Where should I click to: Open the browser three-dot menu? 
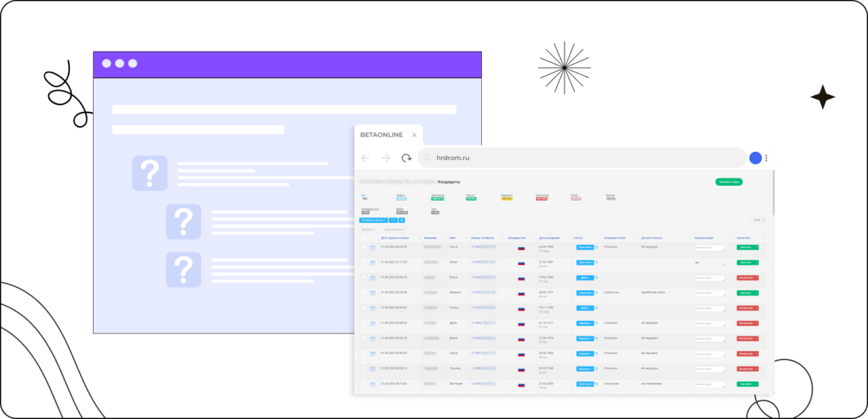[x=766, y=159]
